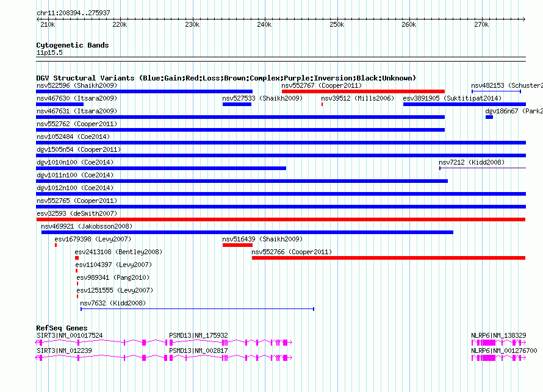This screenshot has width=543, height=392.
Task: Click the nsv7212 (Kidd2008) label
Action: 472,162
